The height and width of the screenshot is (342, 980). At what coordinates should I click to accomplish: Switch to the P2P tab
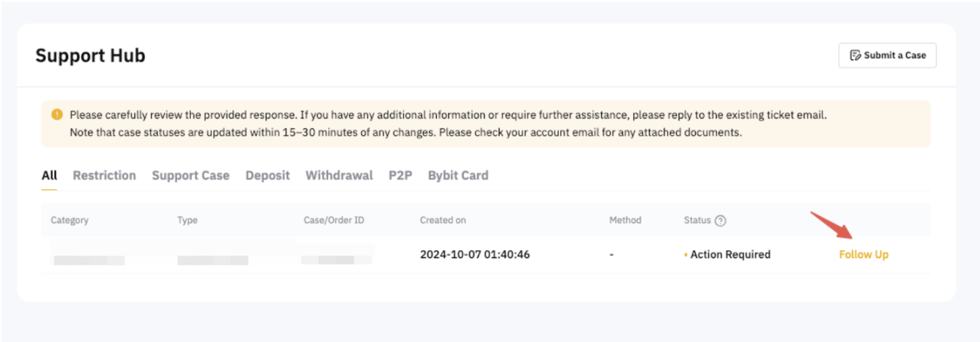pyautogui.click(x=400, y=176)
